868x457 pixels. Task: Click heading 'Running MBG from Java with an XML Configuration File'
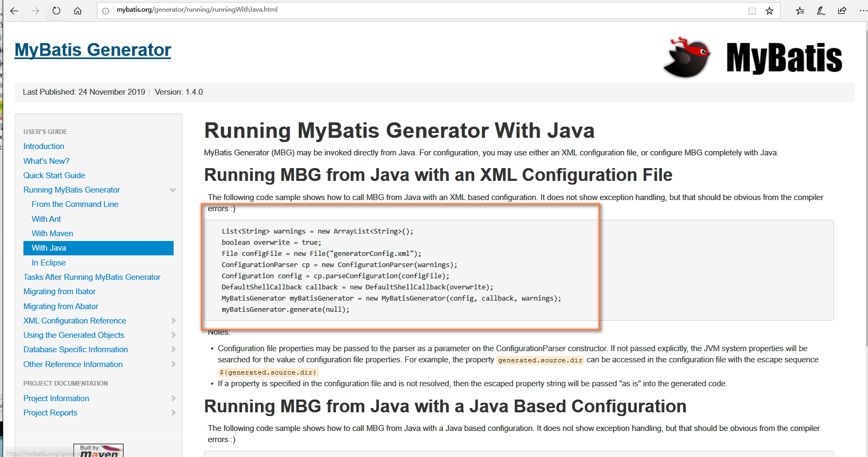coord(438,175)
